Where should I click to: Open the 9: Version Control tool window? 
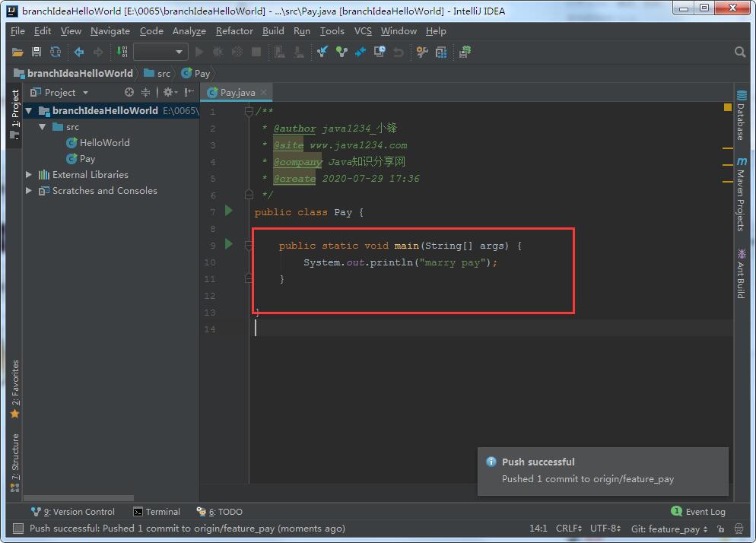click(x=73, y=512)
